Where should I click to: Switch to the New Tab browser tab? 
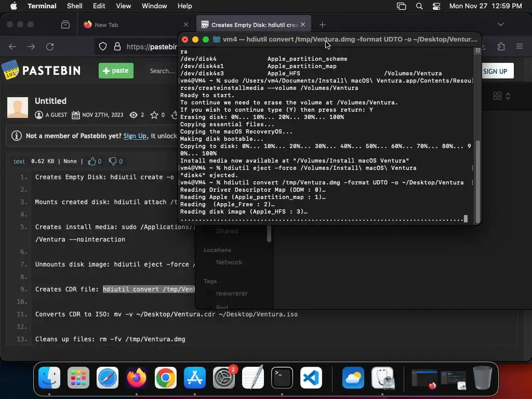136,25
